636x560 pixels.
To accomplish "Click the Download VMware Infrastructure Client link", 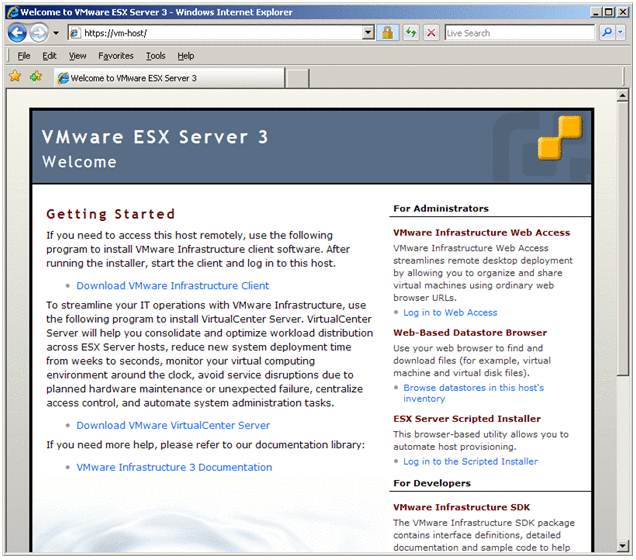I will click(x=172, y=286).
